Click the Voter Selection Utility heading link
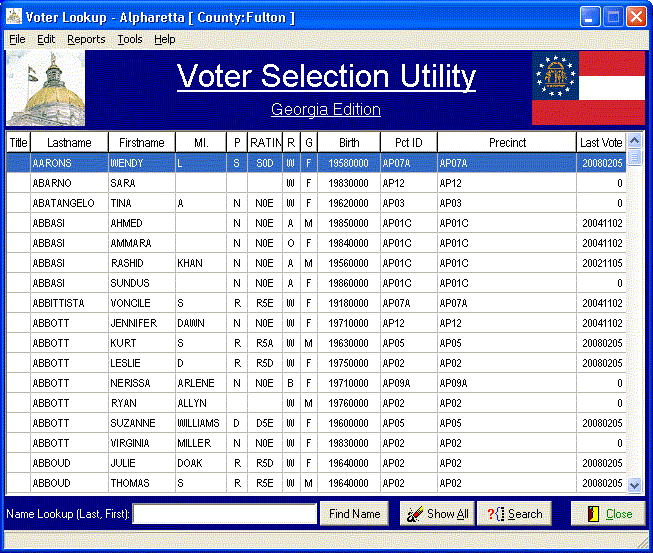Viewport: 653px width, 553px height. tap(326, 77)
